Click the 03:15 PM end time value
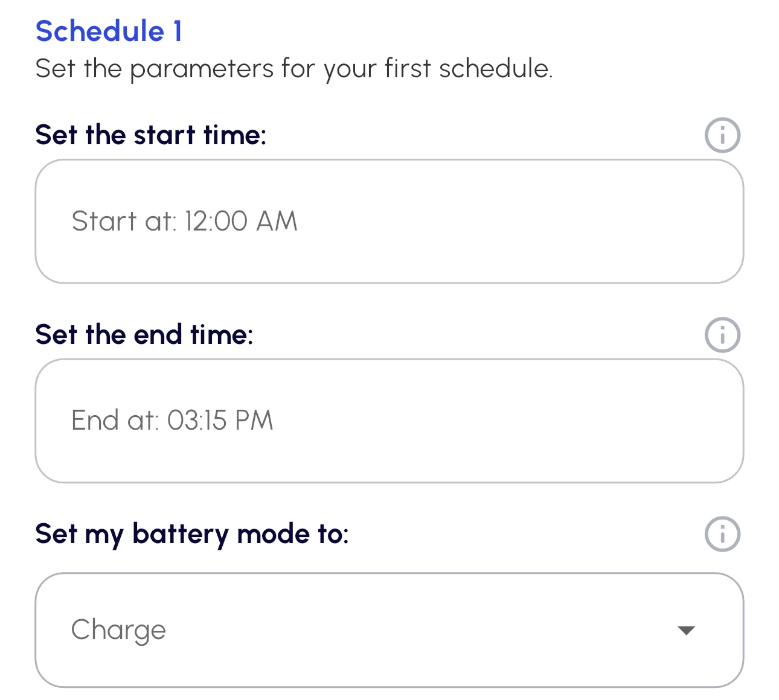 (220, 421)
